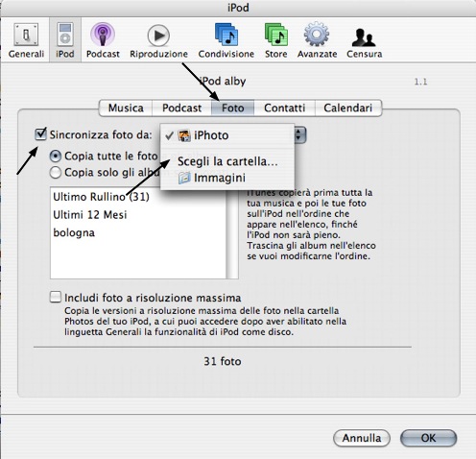Uncheck Sincronizza foto da checkbox

click(x=40, y=134)
